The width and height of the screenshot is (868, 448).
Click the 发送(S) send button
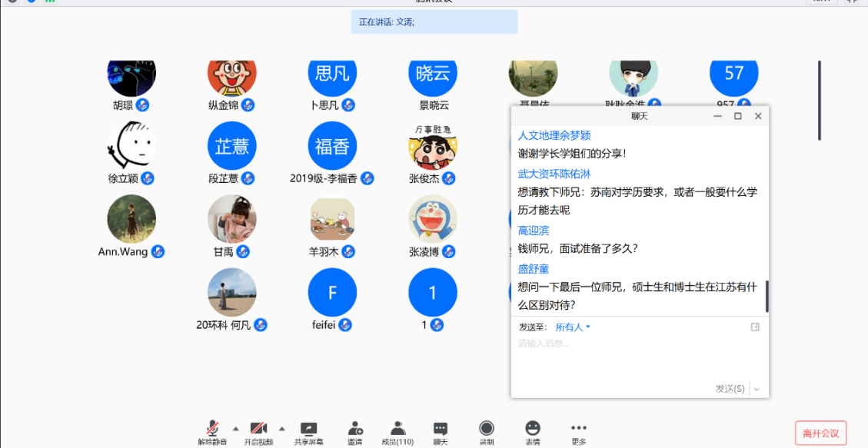coord(729,389)
